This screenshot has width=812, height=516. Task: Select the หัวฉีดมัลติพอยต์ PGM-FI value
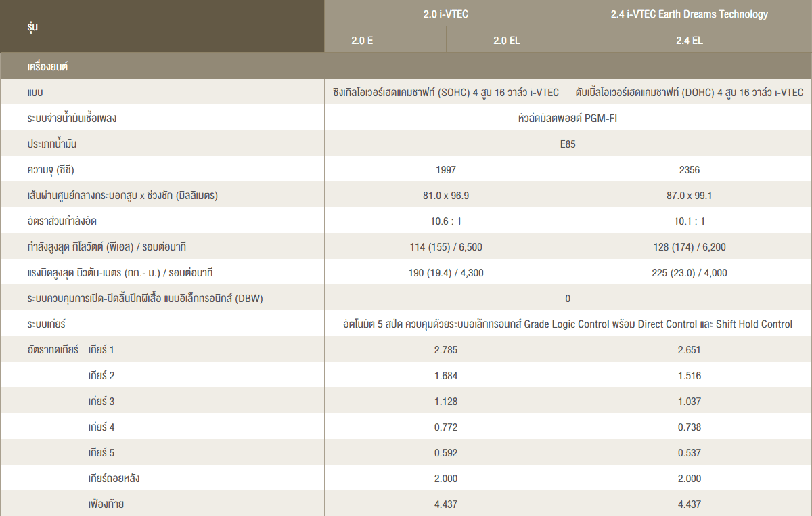pos(567,118)
